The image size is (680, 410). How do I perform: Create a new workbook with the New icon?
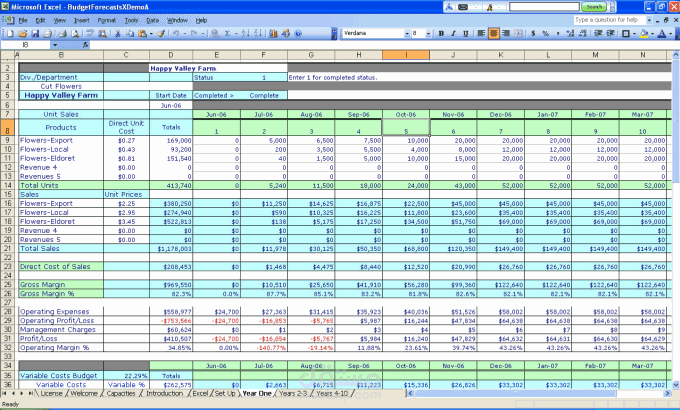(10, 33)
